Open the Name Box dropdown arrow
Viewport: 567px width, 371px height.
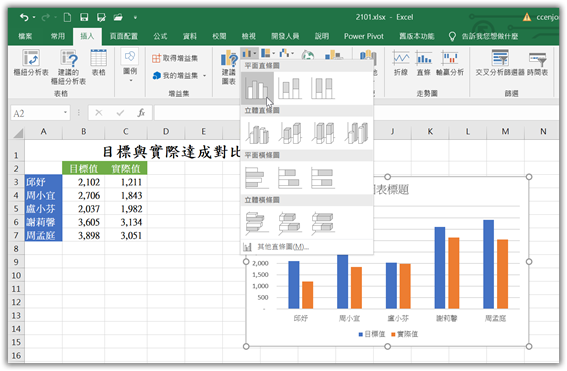coord(65,113)
